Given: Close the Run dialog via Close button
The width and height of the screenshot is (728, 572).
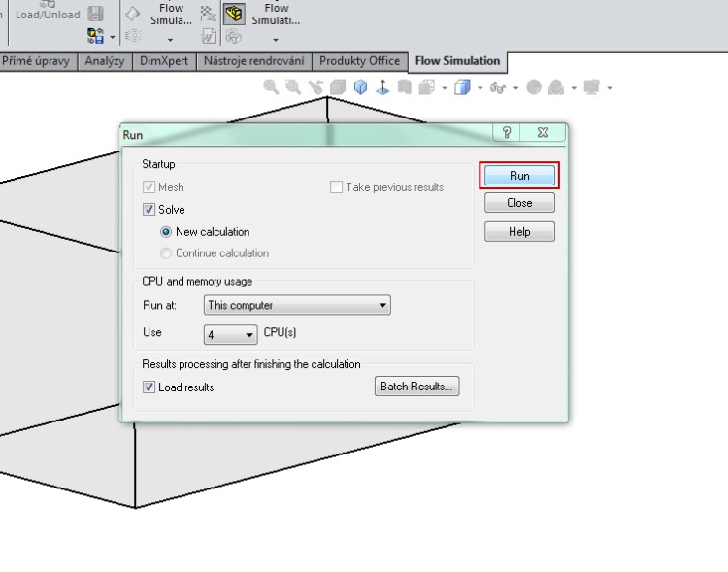Looking at the screenshot, I should [x=519, y=203].
